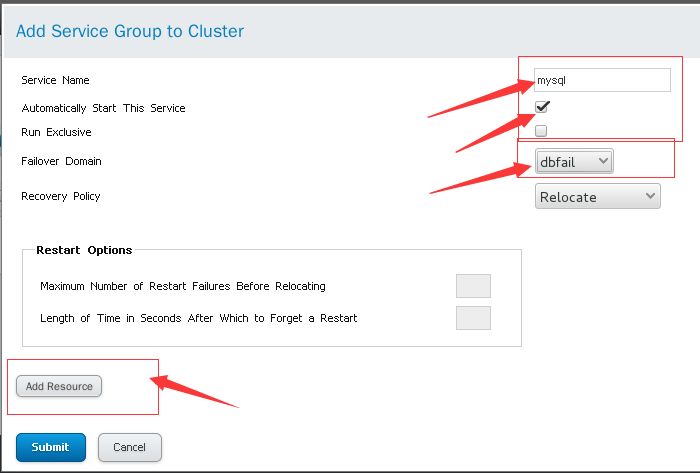Viewport: 700px width, 473px height.
Task: Submit the service group form
Action: 51,447
